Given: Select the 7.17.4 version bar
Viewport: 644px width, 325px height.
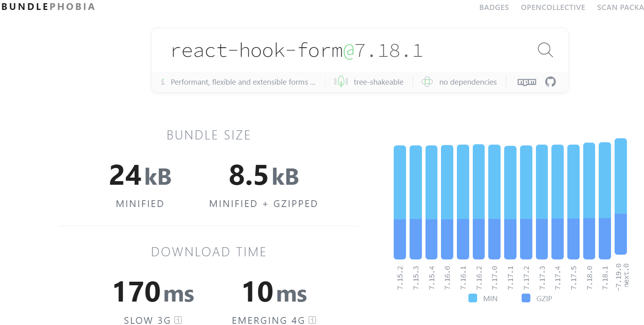Looking at the screenshot, I should point(557,202).
